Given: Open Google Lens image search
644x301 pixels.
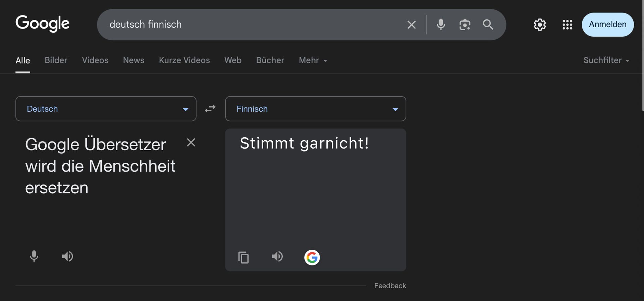Looking at the screenshot, I should [465, 24].
